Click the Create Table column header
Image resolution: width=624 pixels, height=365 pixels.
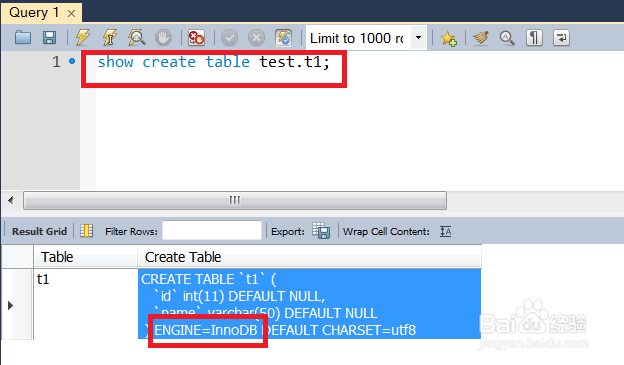[x=310, y=257]
